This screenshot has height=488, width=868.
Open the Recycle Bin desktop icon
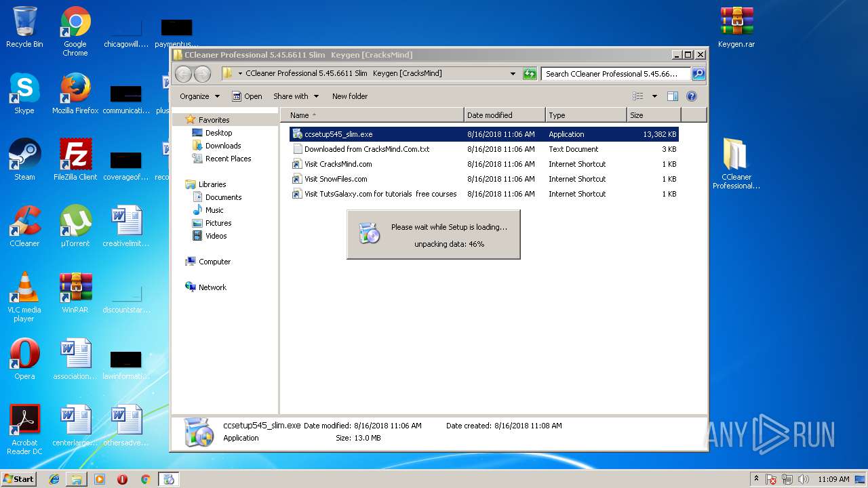[x=24, y=28]
